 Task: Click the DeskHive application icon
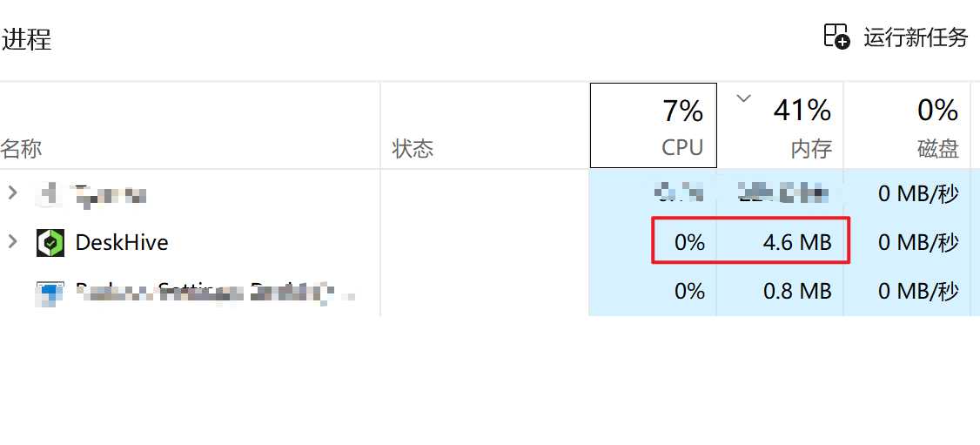click(50, 242)
